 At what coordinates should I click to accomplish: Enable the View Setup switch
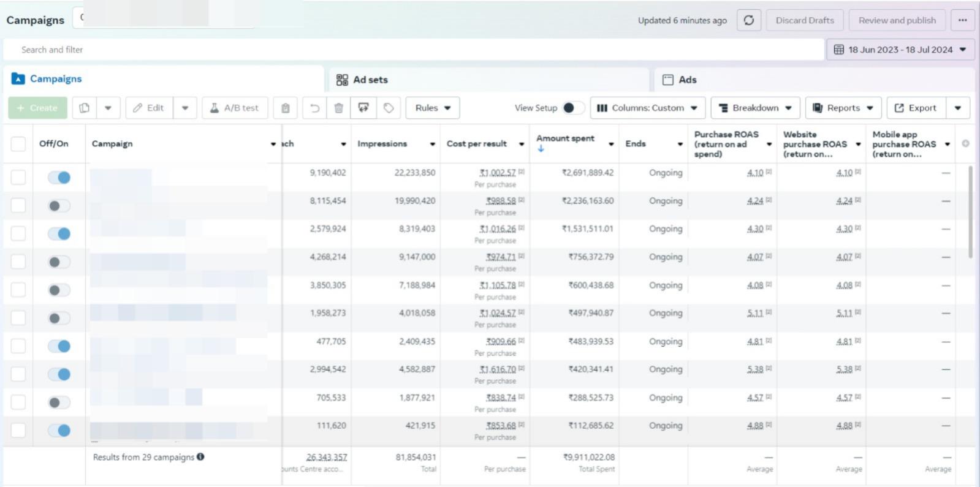(574, 108)
